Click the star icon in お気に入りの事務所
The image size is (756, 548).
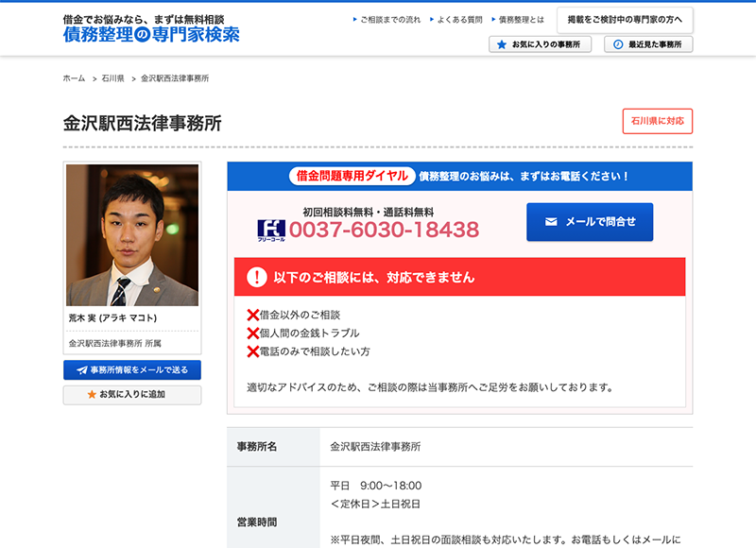coord(502,44)
